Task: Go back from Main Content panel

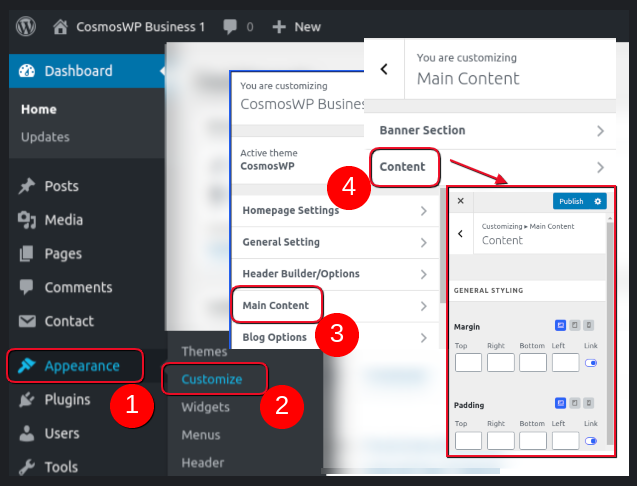Action: (x=384, y=69)
